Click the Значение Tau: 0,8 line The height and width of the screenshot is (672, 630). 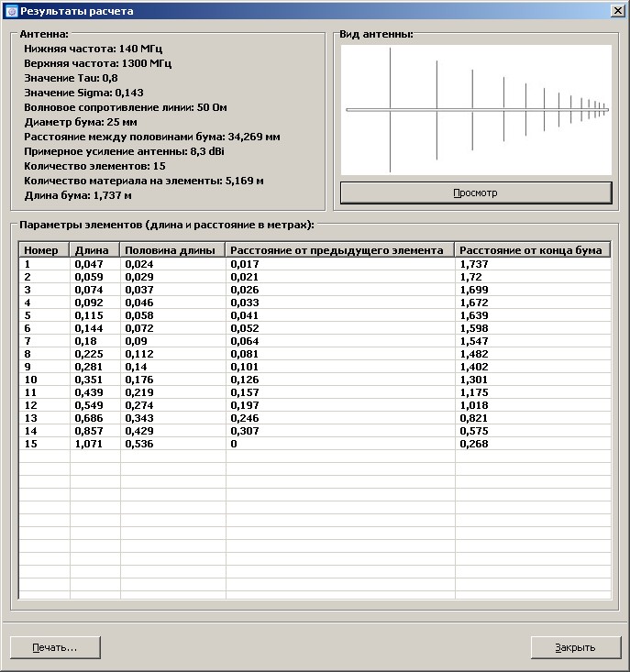tap(71, 78)
